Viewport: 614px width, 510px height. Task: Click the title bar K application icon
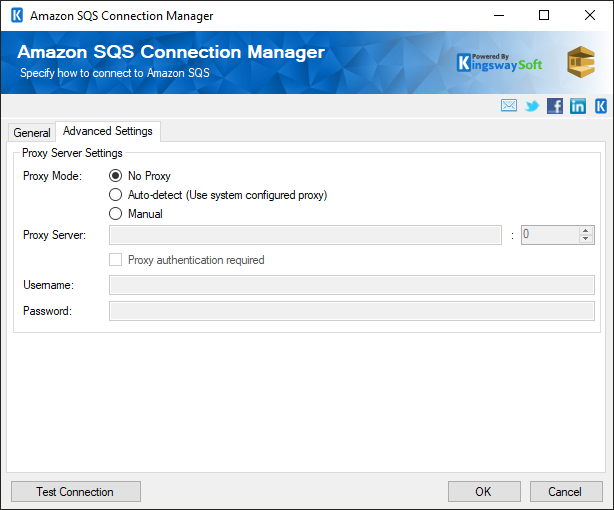click(17, 16)
